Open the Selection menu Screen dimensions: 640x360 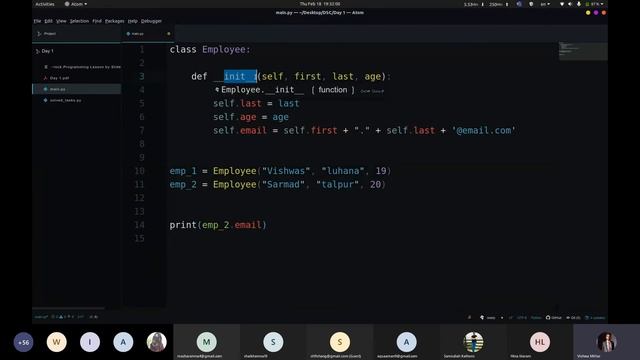pos(79,21)
